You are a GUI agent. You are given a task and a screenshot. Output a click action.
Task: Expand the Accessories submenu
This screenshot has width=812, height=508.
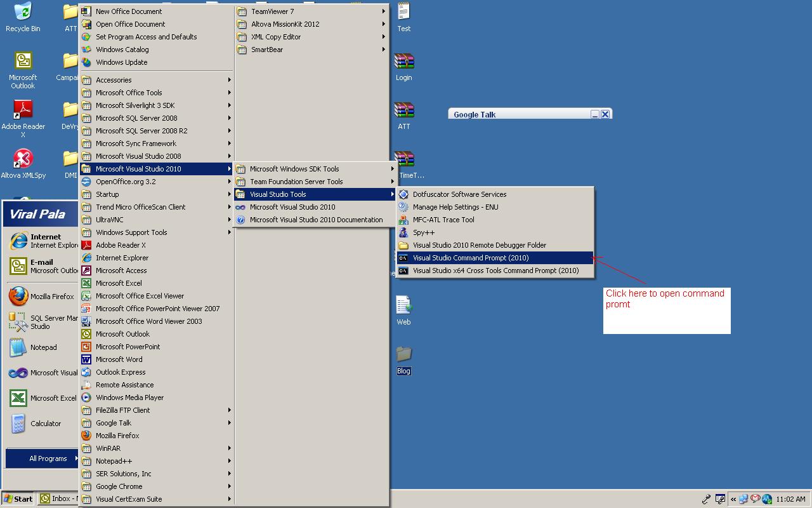[114, 80]
